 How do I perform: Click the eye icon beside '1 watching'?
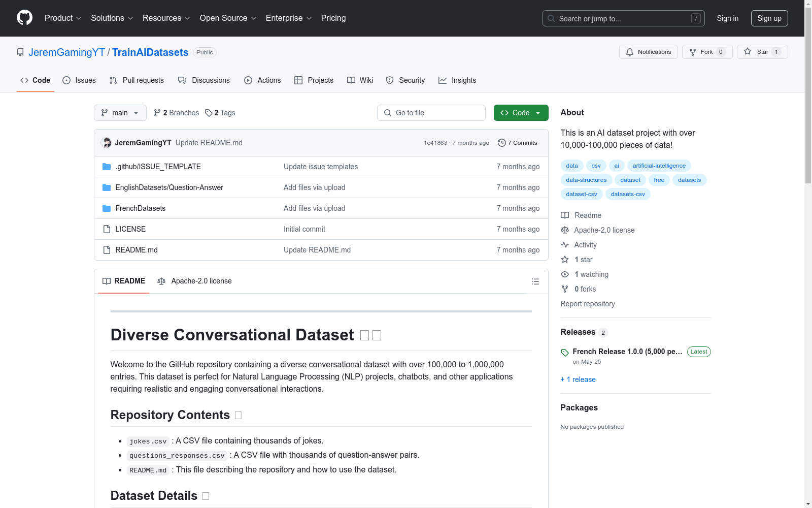pyautogui.click(x=565, y=274)
